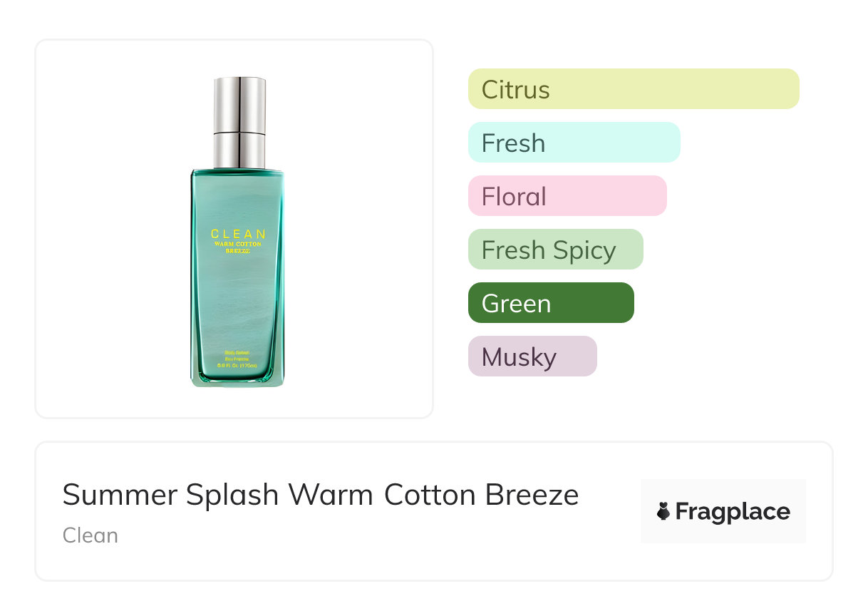Screen dimensions: 868x616
Task: Click the Clean brand name below the title
Action: coord(91,535)
